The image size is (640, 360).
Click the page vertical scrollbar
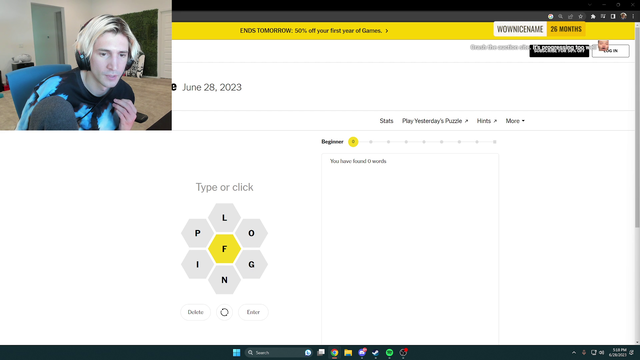coord(637,126)
